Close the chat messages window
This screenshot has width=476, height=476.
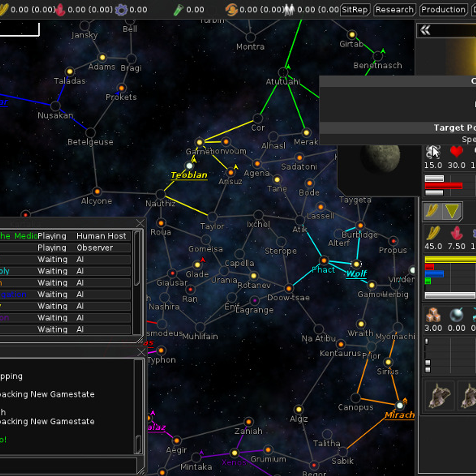coord(141,353)
